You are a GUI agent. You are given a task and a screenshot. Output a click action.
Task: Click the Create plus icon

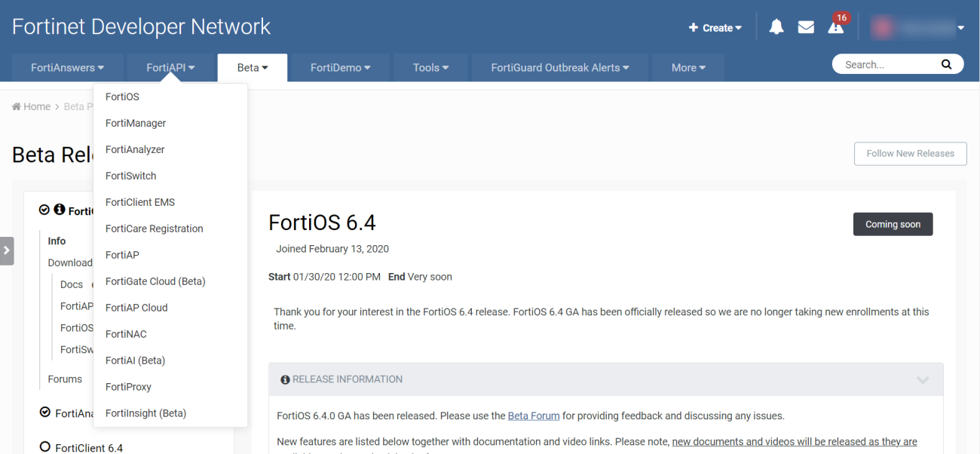click(692, 27)
